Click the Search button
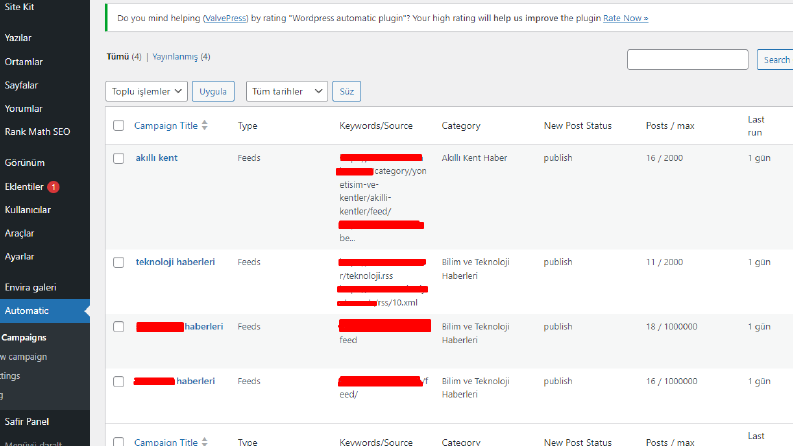Screen dimensions: 793x446 [x=776, y=60]
